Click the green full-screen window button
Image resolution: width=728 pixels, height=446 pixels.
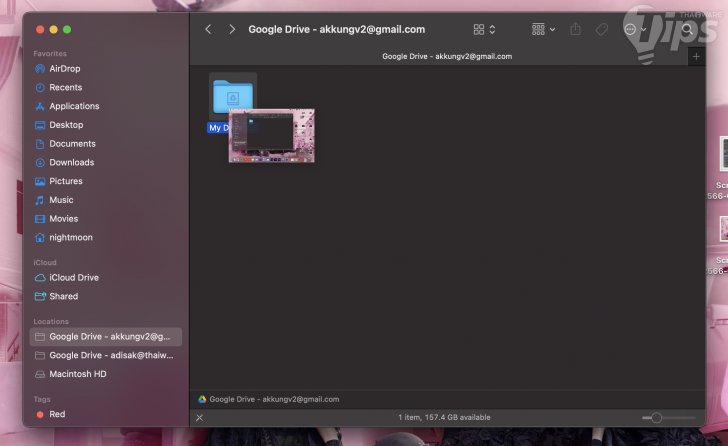point(67,30)
